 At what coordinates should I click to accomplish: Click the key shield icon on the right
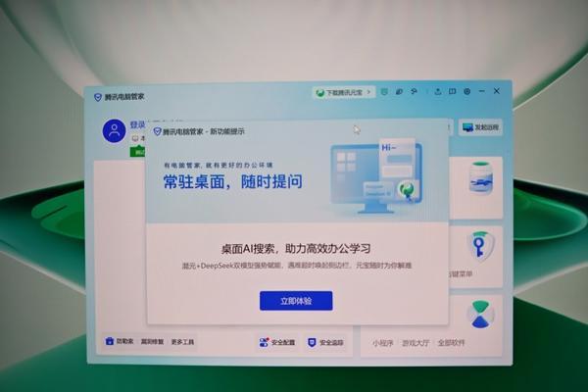479,246
